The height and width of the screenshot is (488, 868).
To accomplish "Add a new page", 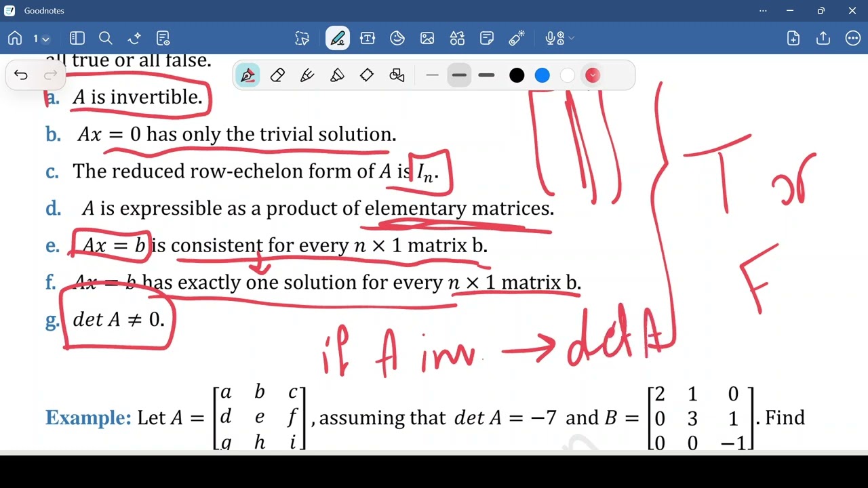I will [x=793, y=39].
